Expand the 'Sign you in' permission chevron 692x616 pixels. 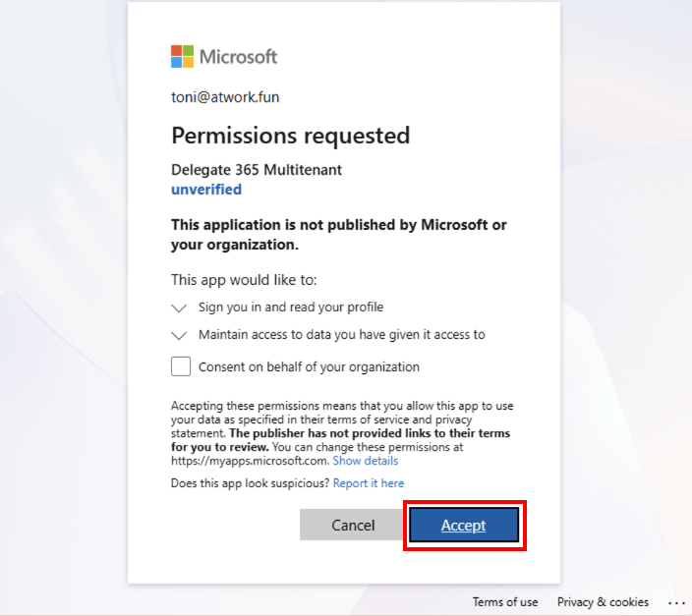tap(179, 308)
